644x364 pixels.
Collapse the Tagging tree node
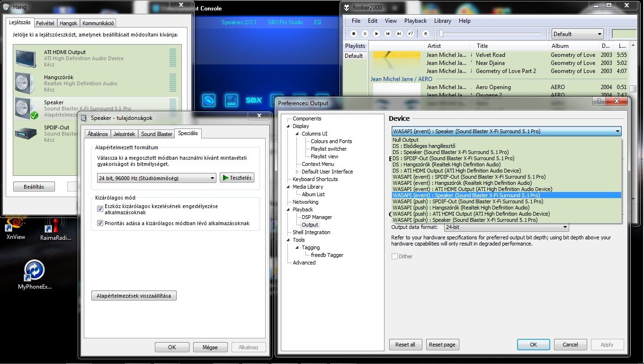[x=297, y=247]
